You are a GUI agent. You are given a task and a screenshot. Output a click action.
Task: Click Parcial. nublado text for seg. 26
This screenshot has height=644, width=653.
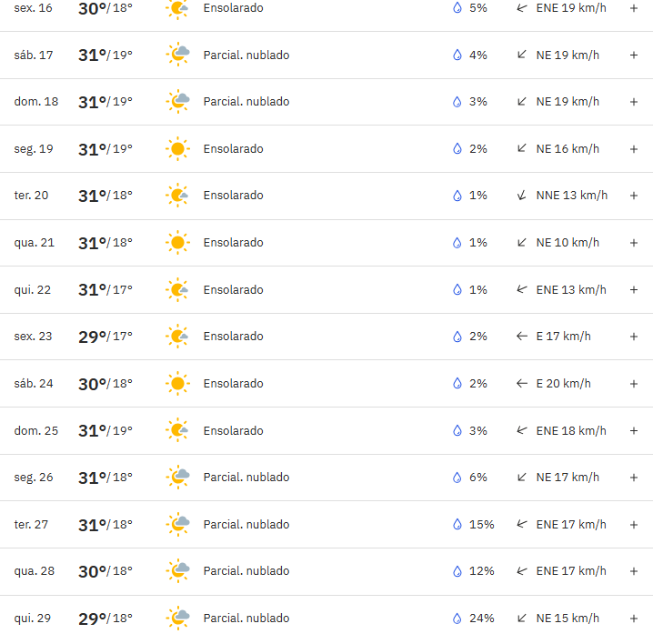click(246, 478)
